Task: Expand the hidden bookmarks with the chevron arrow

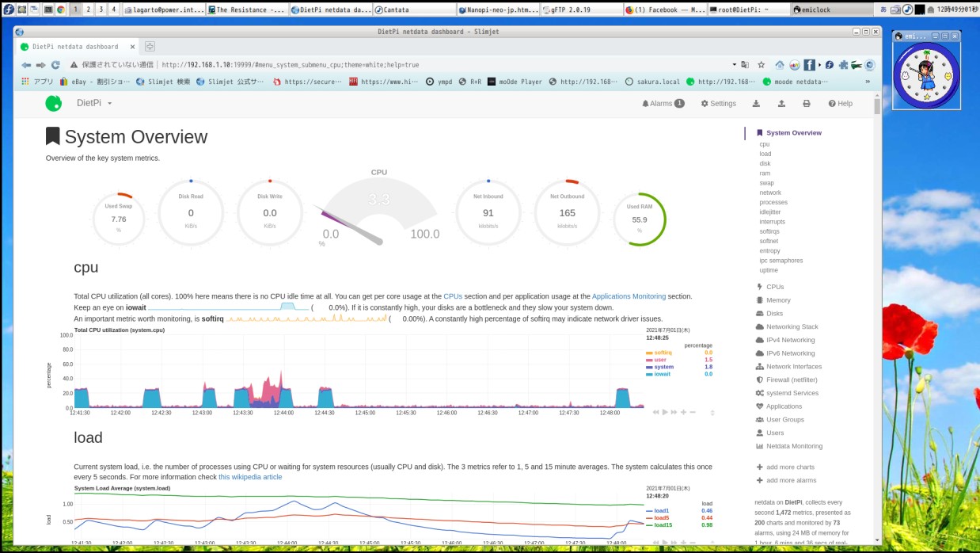Action: click(x=866, y=81)
